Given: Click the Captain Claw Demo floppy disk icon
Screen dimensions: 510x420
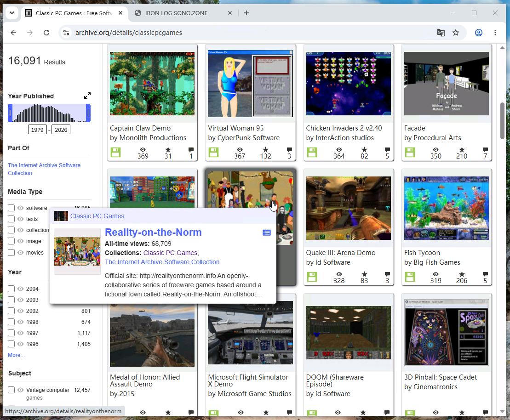Looking at the screenshot, I should [115, 153].
